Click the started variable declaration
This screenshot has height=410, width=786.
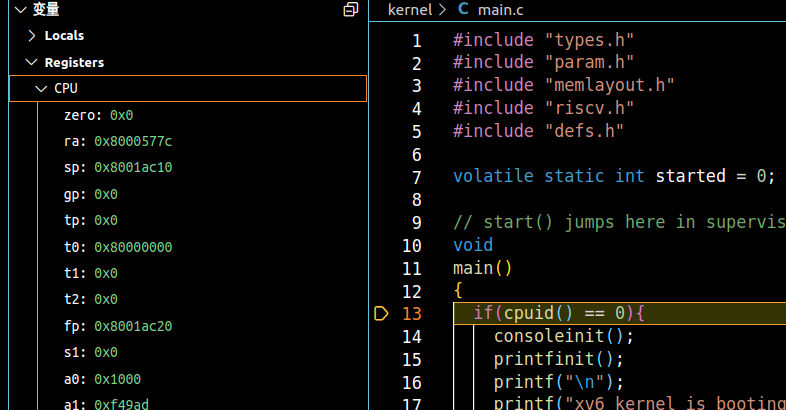click(690, 176)
